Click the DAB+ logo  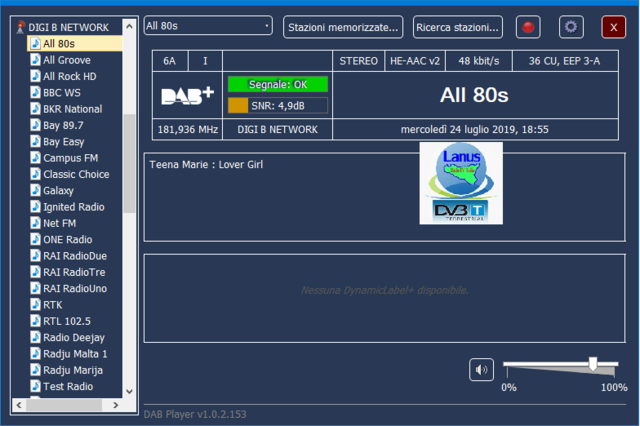tap(187, 95)
